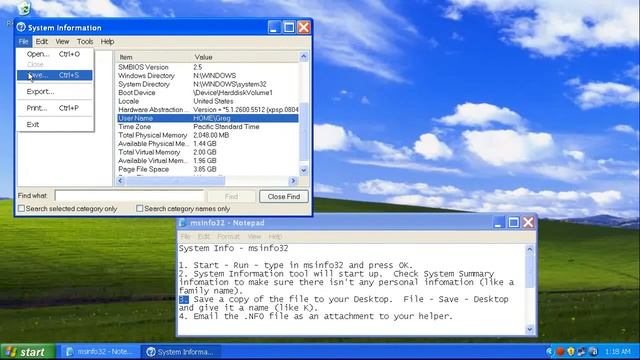
Task: Click the 'Value' column header
Action: (245, 57)
